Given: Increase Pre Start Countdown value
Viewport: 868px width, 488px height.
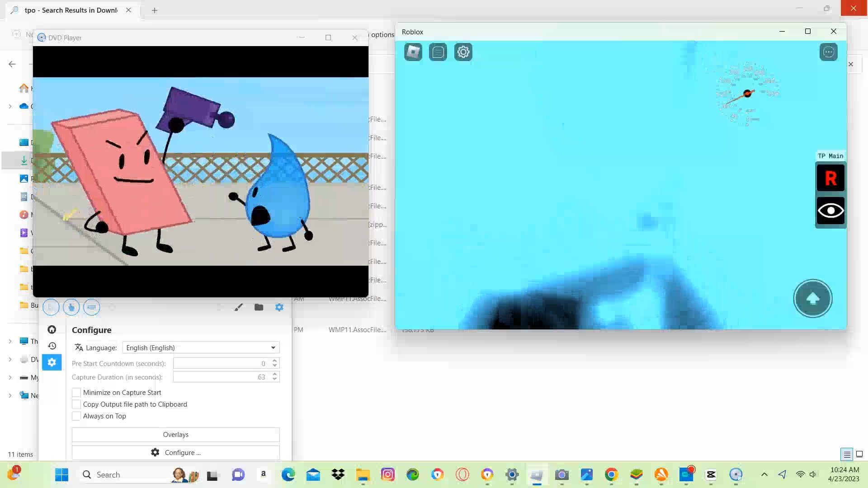Looking at the screenshot, I should click(x=274, y=361).
